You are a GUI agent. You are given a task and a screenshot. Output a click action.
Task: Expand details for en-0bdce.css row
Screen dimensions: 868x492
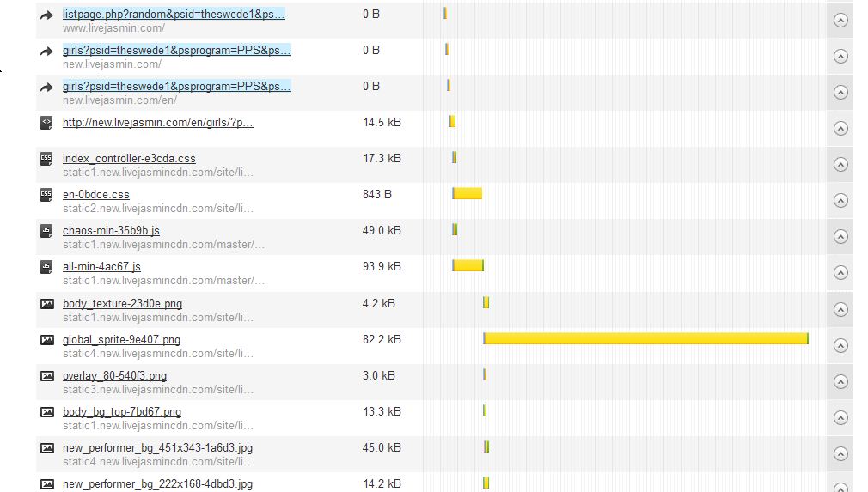840,200
